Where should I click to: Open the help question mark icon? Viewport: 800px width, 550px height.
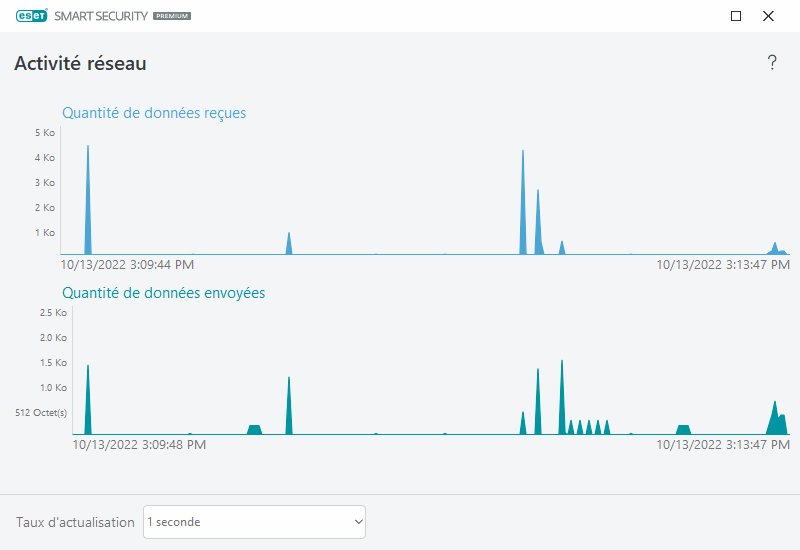(x=772, y=63)
